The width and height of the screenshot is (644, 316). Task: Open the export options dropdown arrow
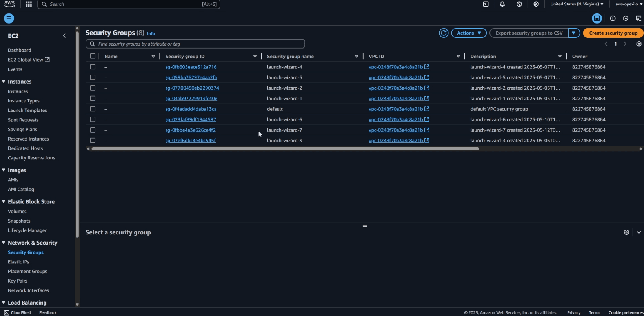574,33
